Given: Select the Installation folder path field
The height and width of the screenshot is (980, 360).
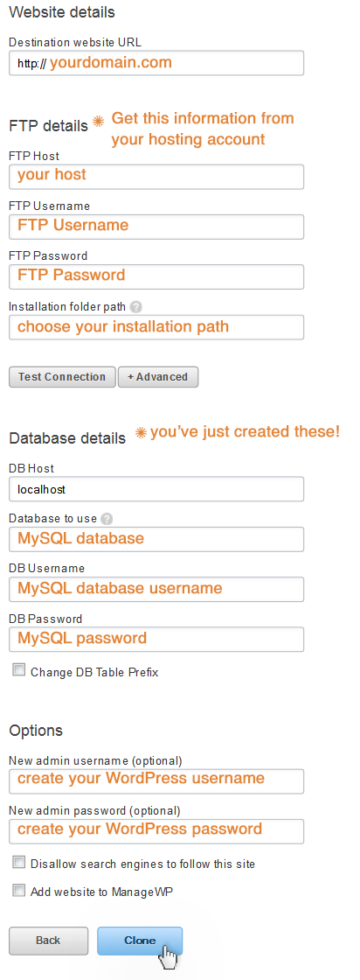Looking at the screenshot, I should coord(156,327).
